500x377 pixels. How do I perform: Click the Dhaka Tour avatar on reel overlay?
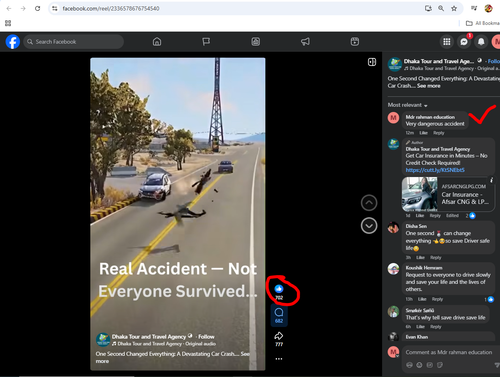click(x=103, y=340)
